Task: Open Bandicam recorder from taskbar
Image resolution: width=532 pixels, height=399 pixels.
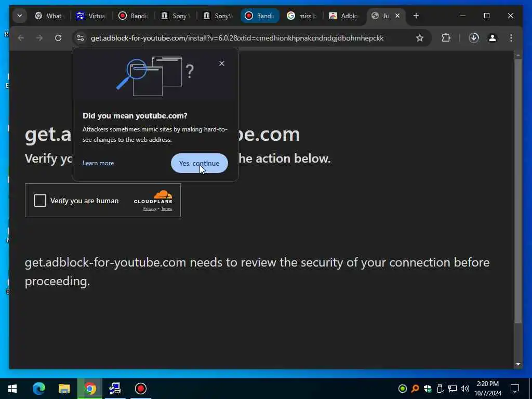Action: (x=140, y=389)
